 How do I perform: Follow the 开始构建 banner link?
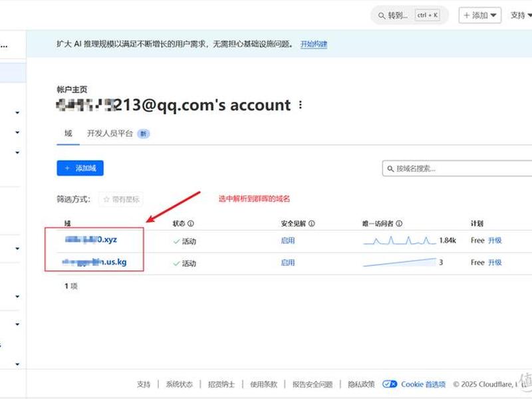tap(314, 44)
